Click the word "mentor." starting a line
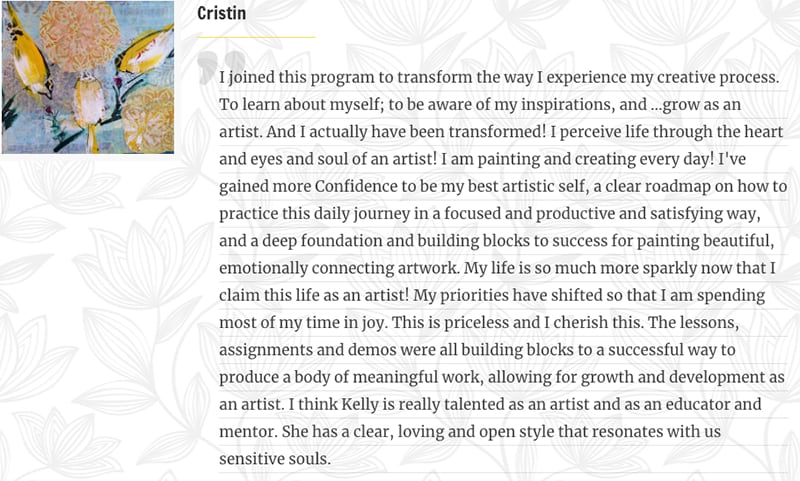The height and width of the screenshot is (481, 800). (x=248, y=432)
